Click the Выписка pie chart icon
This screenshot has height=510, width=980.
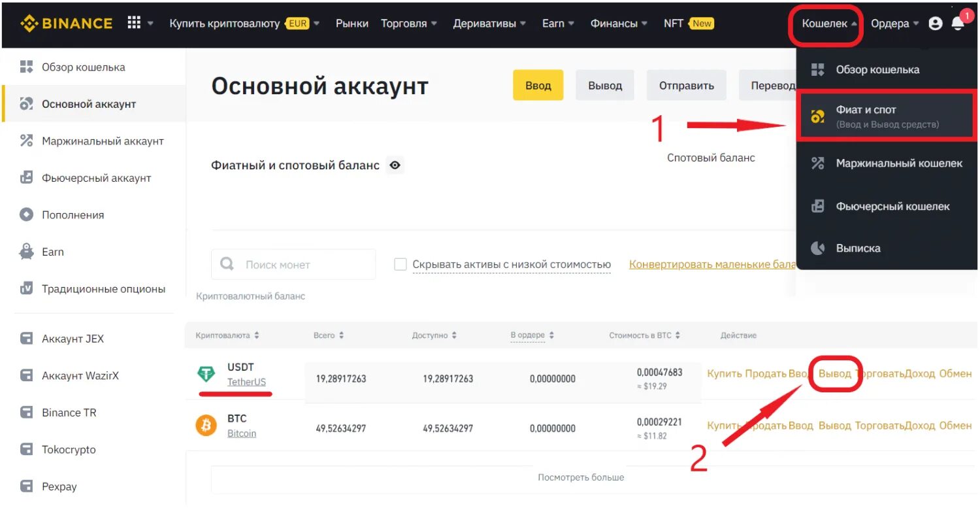(x=817, y=248)
